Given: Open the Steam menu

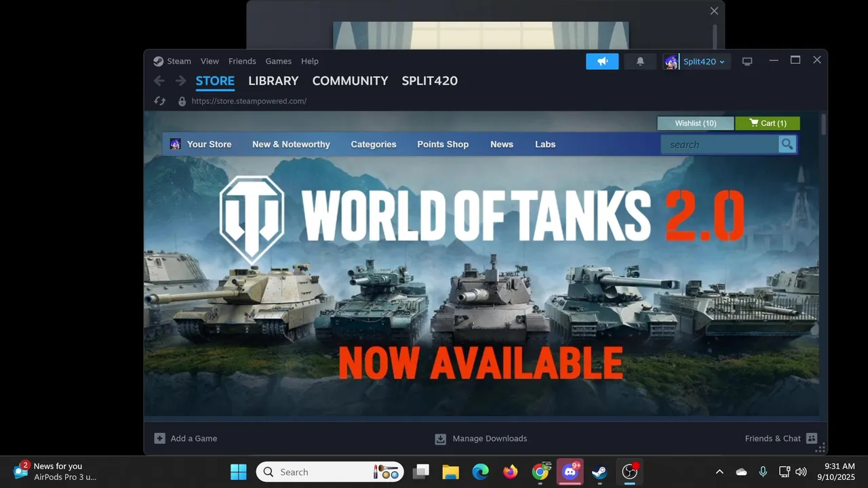Looking at the screenshot, I should coord(179,61).
